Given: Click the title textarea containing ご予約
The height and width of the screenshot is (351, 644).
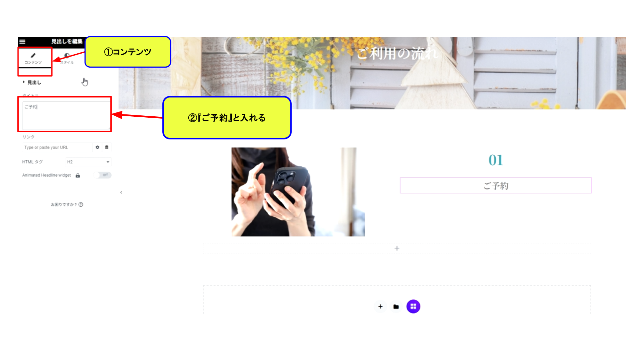Looking at the screenshot, I should 66,116.
